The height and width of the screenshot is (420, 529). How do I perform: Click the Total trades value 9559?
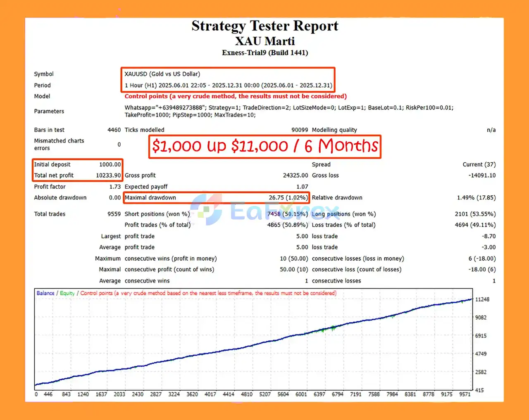click(114, 214)
